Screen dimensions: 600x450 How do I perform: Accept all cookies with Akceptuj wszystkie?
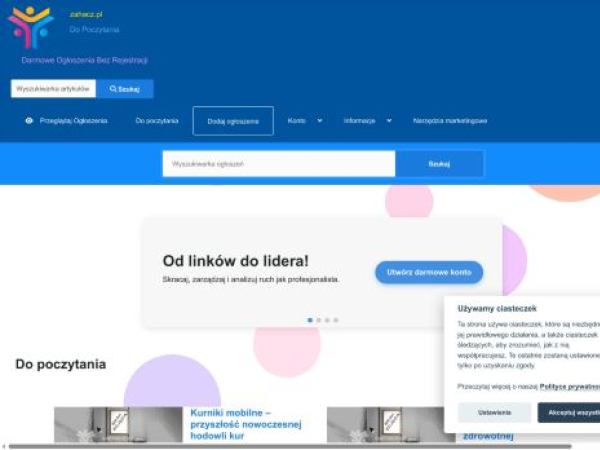click(569, 412)
